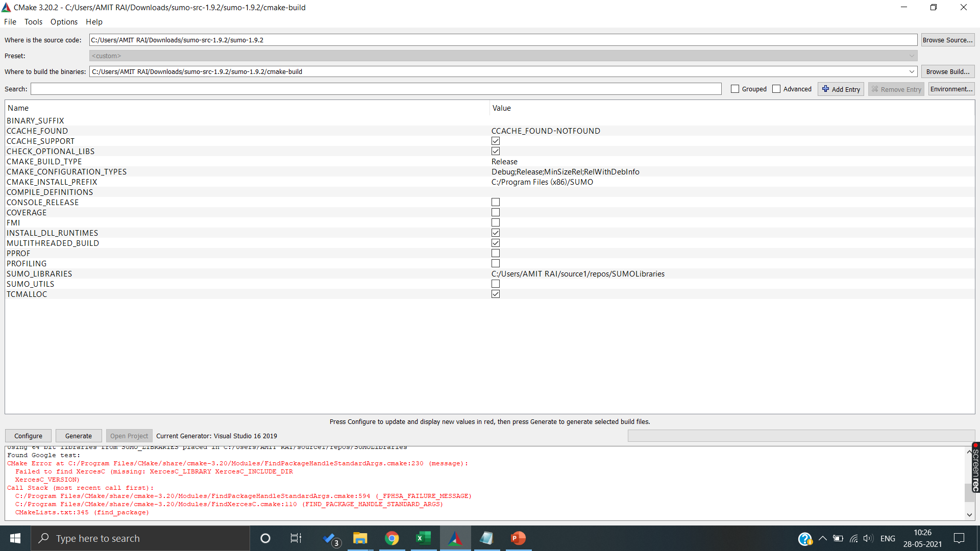
Task: Click the Windows taskbar search box
Action: [x=140, y=538]
